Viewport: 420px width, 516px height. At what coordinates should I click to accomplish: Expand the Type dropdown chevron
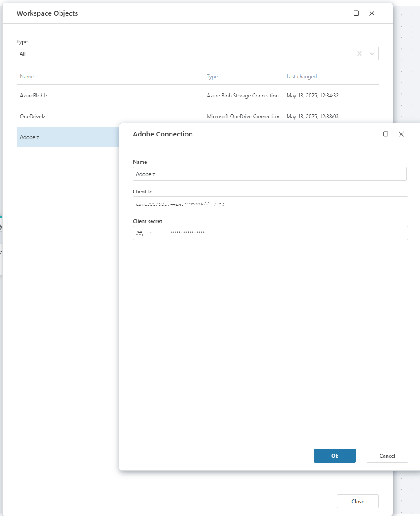372,53
